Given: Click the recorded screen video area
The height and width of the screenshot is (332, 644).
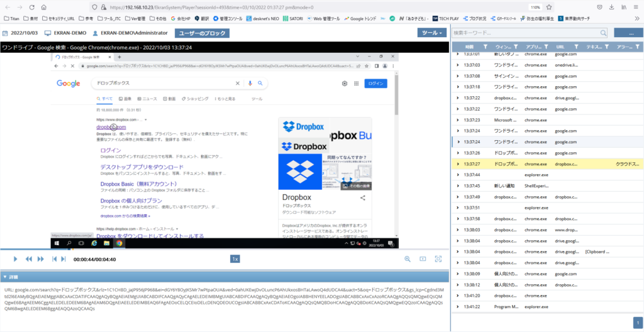Looking at the screenshot, I should click(225, 150).
